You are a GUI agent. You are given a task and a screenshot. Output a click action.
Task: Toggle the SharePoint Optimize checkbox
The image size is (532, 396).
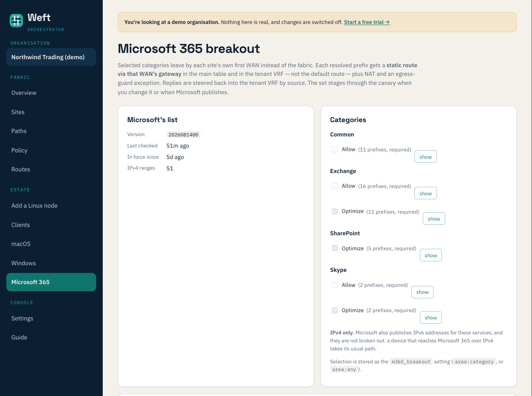pyautogui.click(x=335, y=248)
